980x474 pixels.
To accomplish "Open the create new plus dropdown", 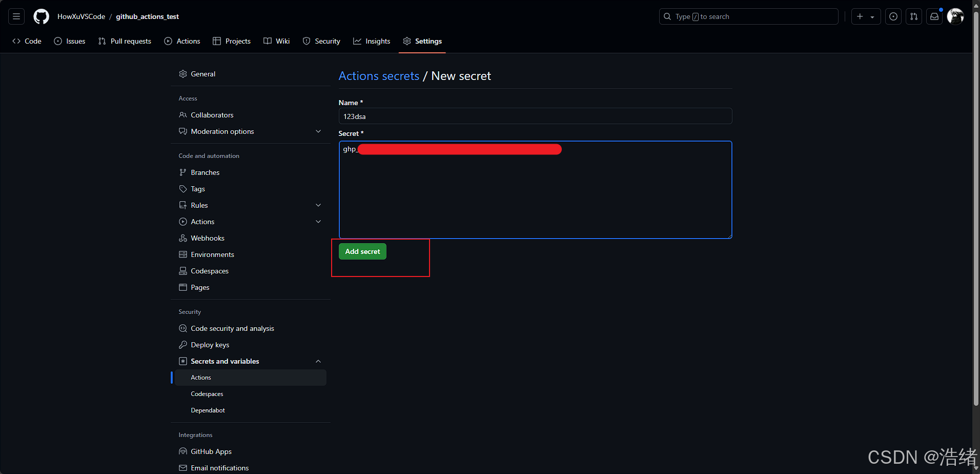I will click(866, 16).
